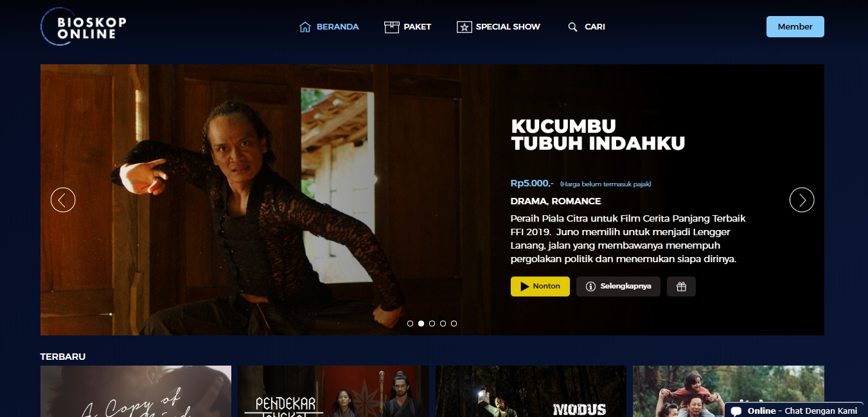868x417 pixels.
Task: Click the Drama, Romance genre text
Action: (x=556, y=201)
